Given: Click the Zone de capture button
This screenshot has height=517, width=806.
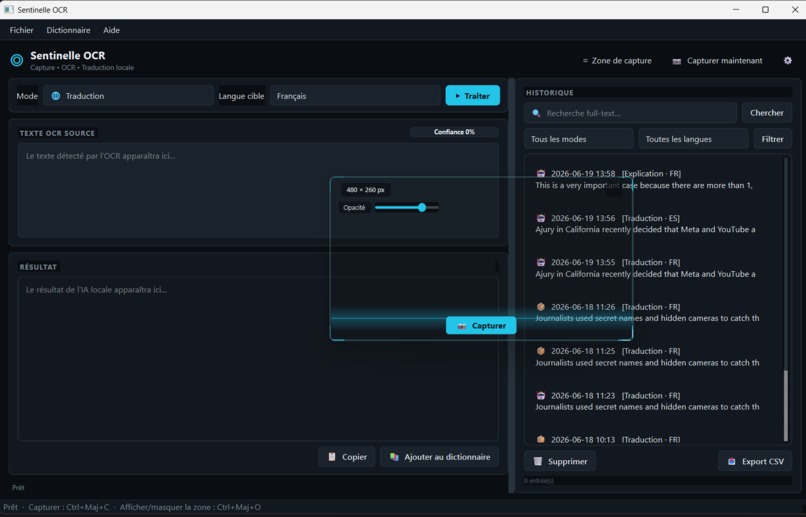Looking at the screenshot, I should pos(617,61).
